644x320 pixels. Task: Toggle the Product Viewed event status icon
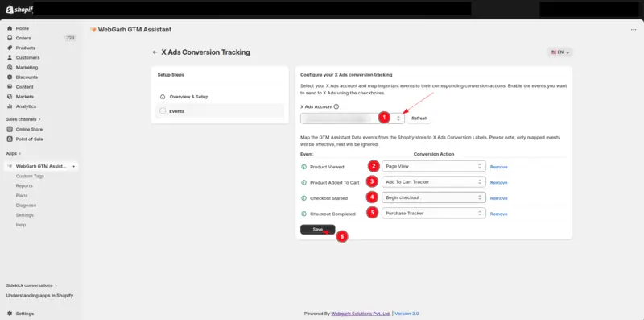[x=304, y=167]
